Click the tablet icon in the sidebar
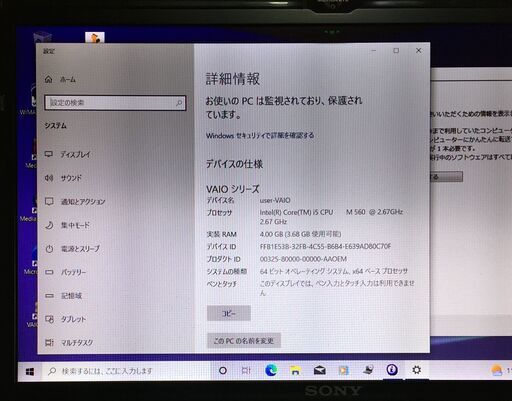The height and width of the screenshot is (401, 512). (x=49, y=319)
